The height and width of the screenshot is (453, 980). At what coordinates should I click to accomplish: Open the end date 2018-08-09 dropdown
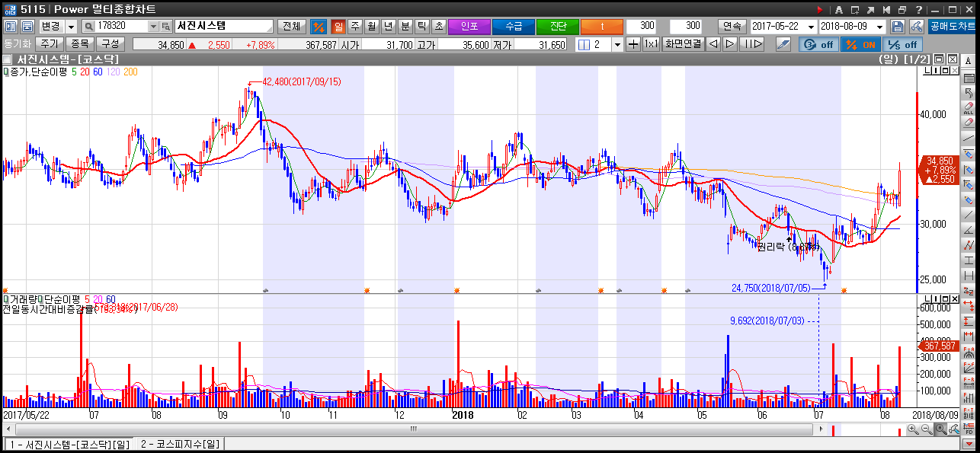tap(880, 26)
